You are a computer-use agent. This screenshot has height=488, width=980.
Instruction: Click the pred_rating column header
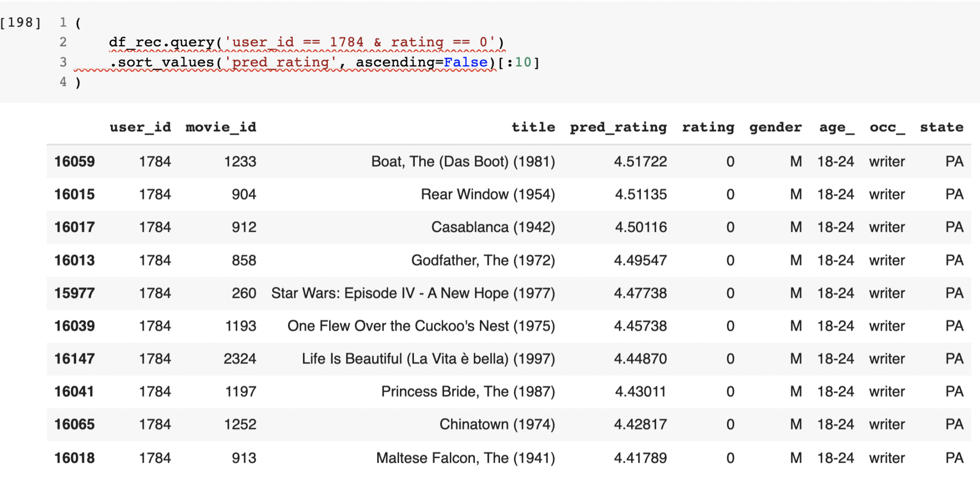[x=618, y=127]
